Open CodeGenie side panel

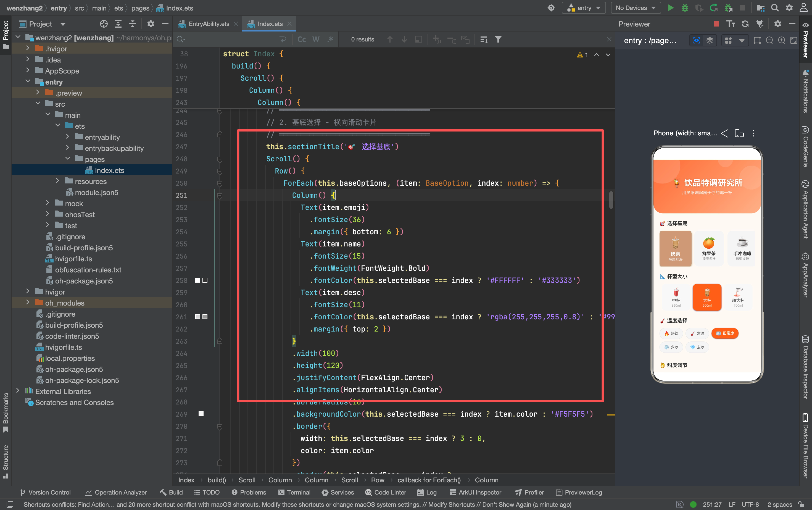pos(805,147)
